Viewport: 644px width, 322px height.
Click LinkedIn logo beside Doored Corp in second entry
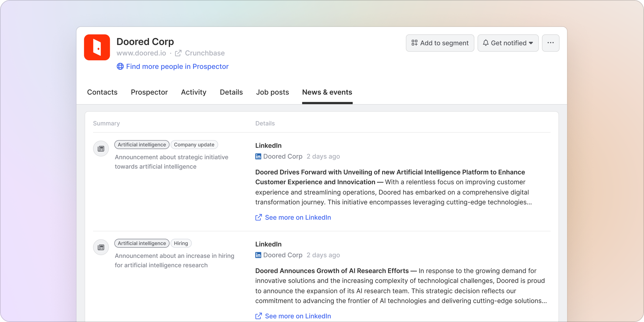pyautogui.click(x=258, y=255)
